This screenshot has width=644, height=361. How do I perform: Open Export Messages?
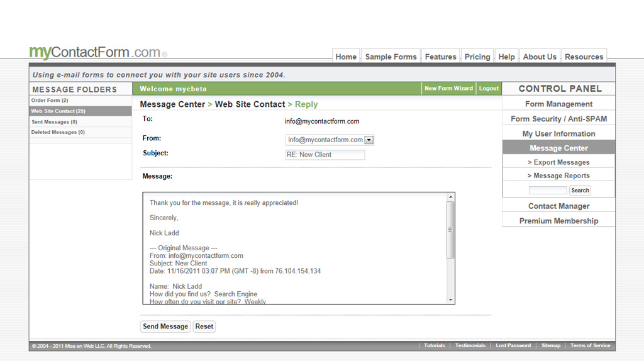(558, 162)
